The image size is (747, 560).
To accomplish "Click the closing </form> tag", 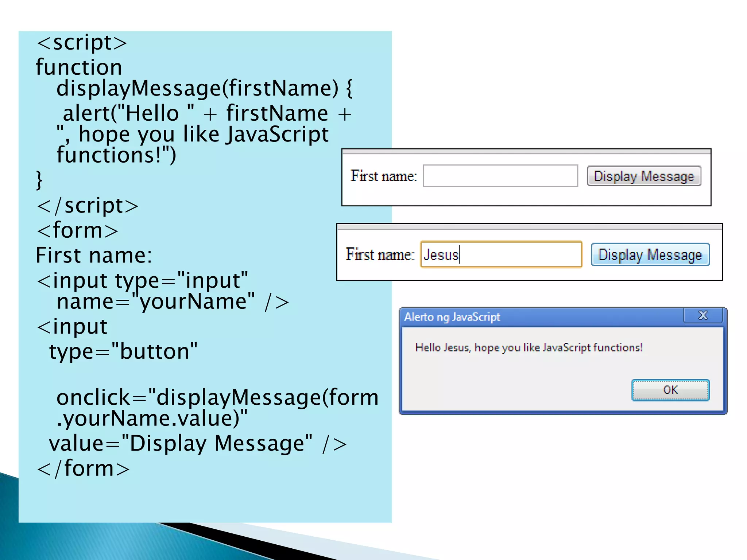I will pos(83,468).
